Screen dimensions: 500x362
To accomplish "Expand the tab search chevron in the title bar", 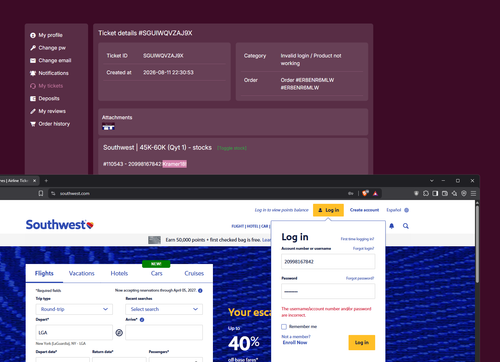I will [432, 181].
